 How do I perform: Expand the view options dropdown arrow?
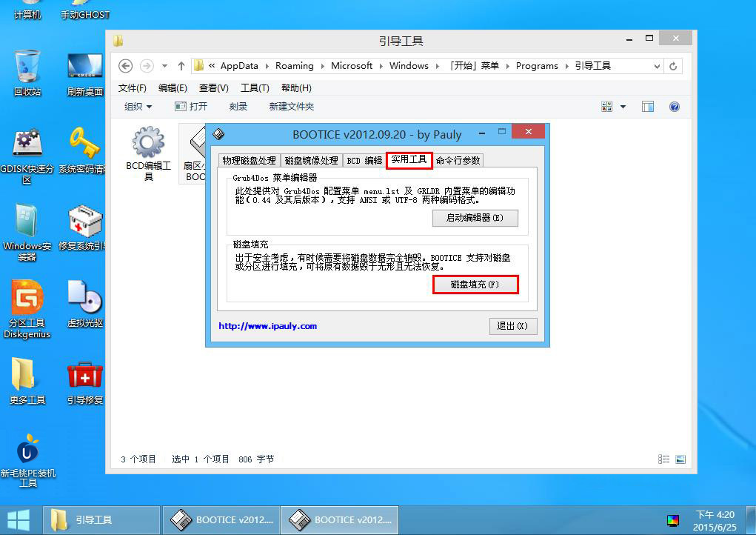click(x=623, y=107)
